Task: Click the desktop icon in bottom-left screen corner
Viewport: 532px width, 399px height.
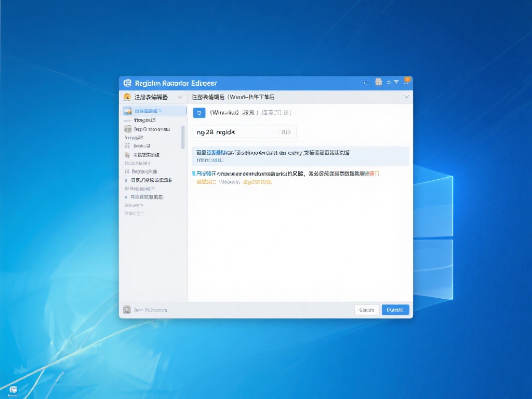Action: 13,389
